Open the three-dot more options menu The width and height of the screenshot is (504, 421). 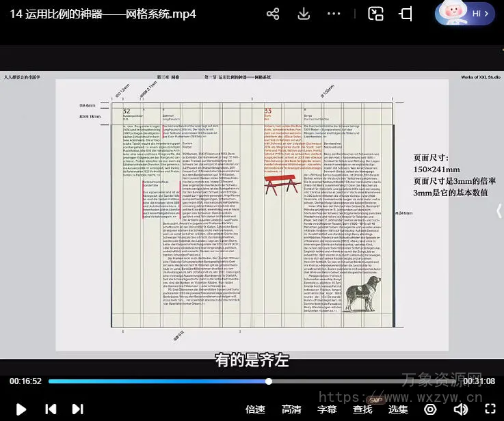tap(334, 14)
